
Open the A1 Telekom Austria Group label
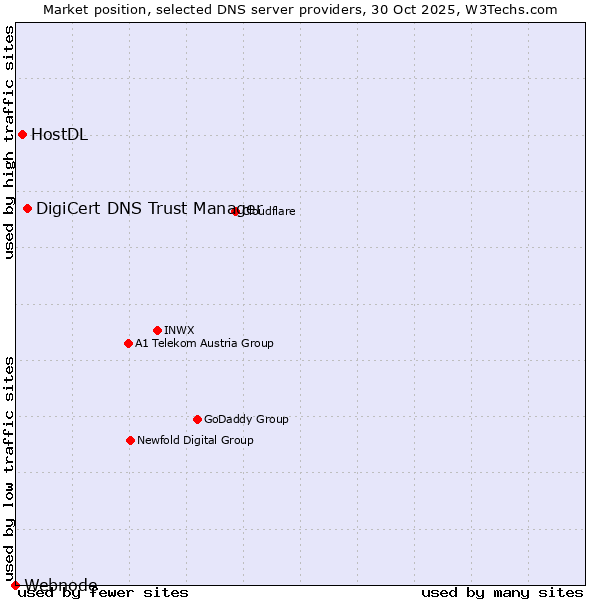point(204,343)
